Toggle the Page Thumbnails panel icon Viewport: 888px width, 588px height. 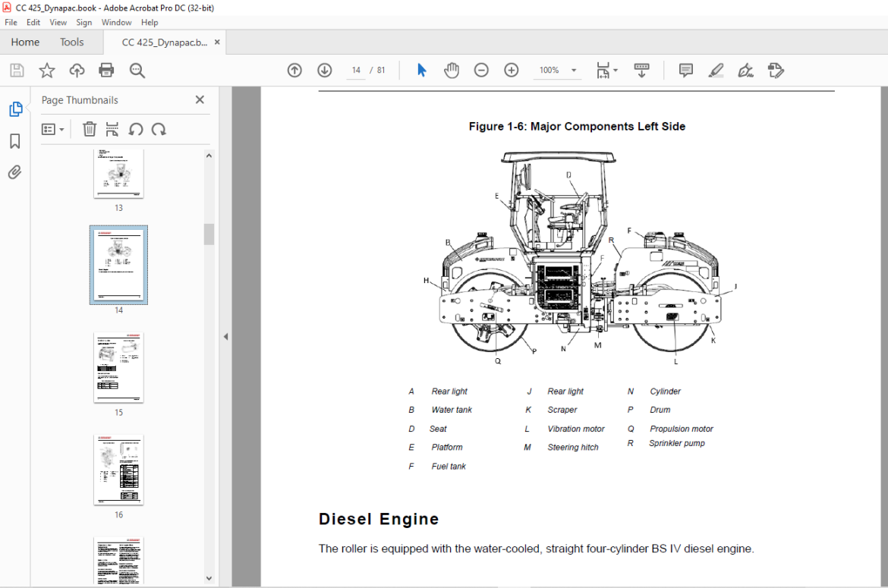[x=15, y=108]
